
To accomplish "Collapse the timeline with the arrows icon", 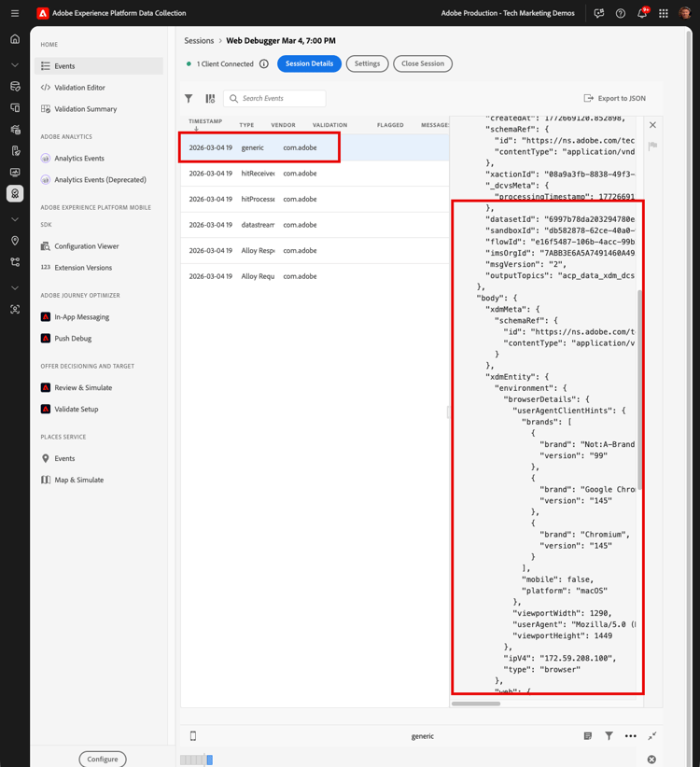I will click(x=652, y=735).
